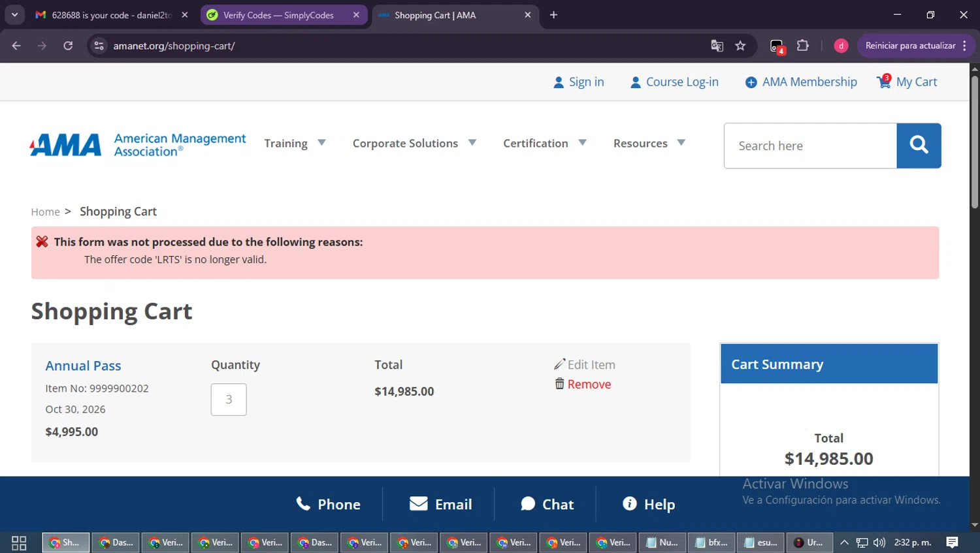Open the Extensions puzzle icon
The image size is (980, 553).
pos(802,46)
